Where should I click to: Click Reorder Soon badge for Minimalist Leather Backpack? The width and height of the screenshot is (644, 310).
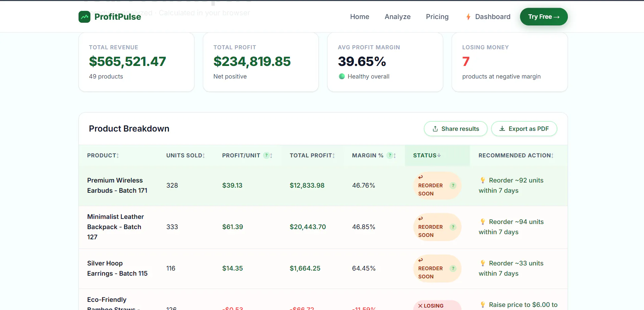click(437, 227)
